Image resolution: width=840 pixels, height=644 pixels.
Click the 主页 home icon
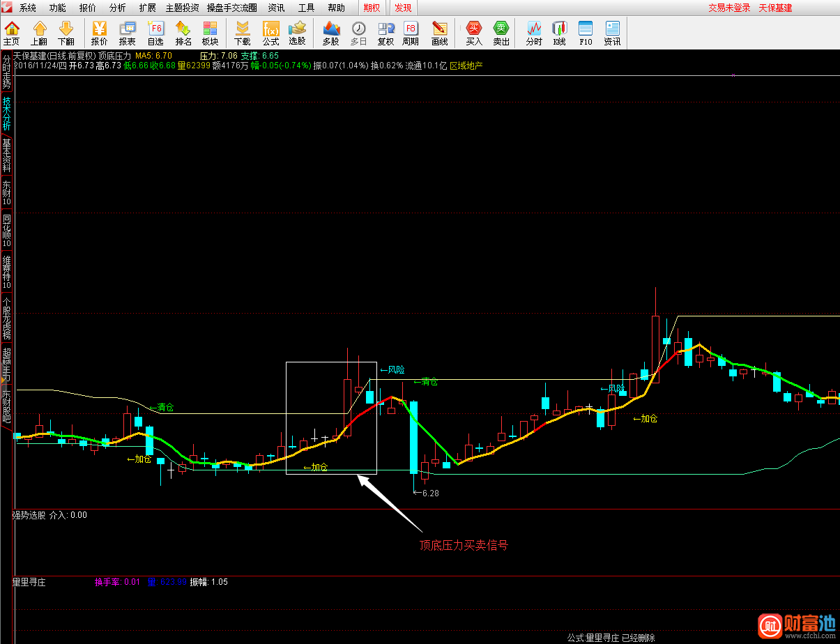point(12,33)
